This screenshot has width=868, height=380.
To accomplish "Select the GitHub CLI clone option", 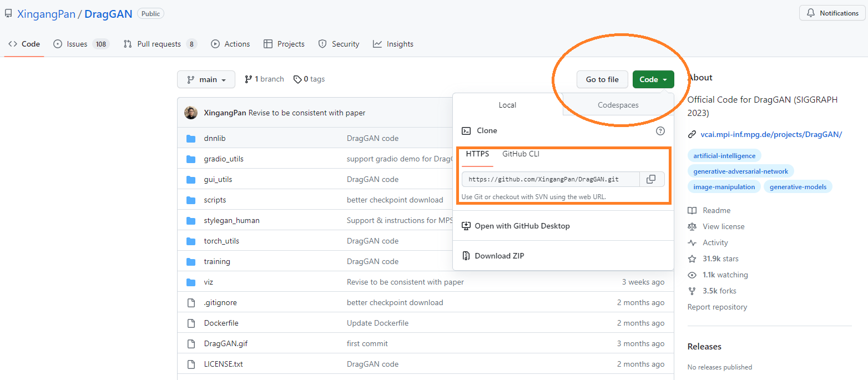I will tap(521, 154).
